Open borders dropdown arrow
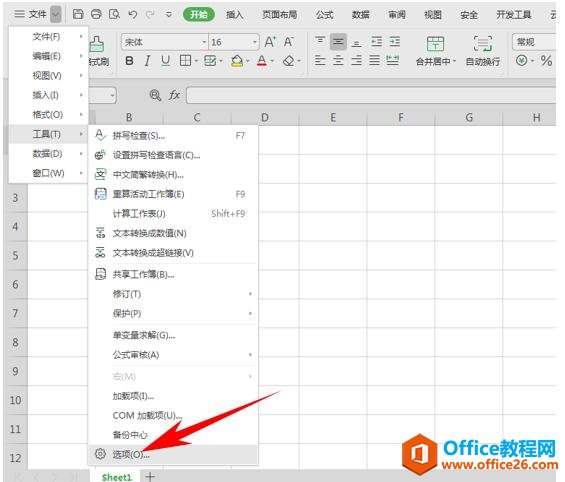 [196, 61]
